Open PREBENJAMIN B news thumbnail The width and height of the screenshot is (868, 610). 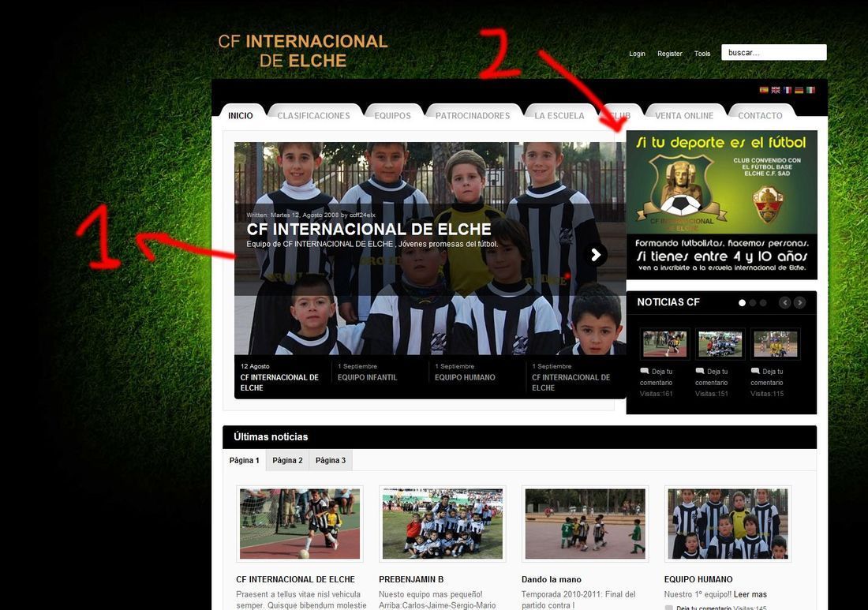(443, 524)
